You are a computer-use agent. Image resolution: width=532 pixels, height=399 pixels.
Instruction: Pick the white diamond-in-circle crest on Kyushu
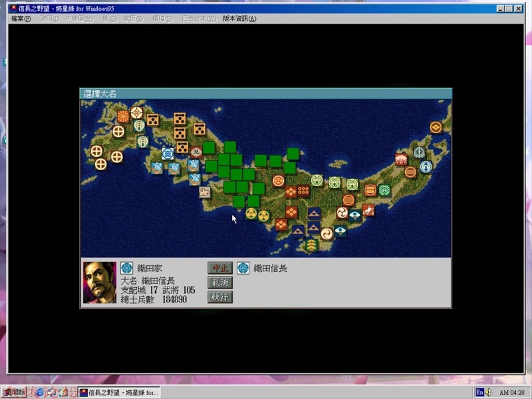click(x=137, y=112)
